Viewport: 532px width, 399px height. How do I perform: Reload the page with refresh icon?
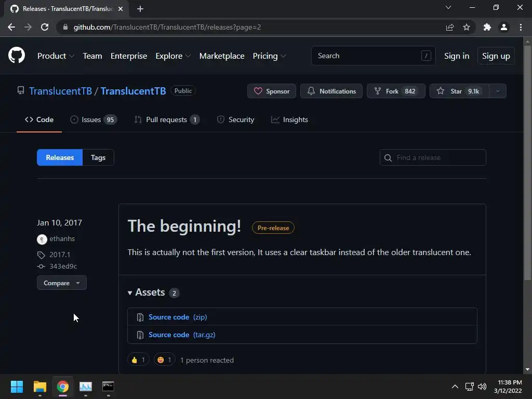coord(45,27)
